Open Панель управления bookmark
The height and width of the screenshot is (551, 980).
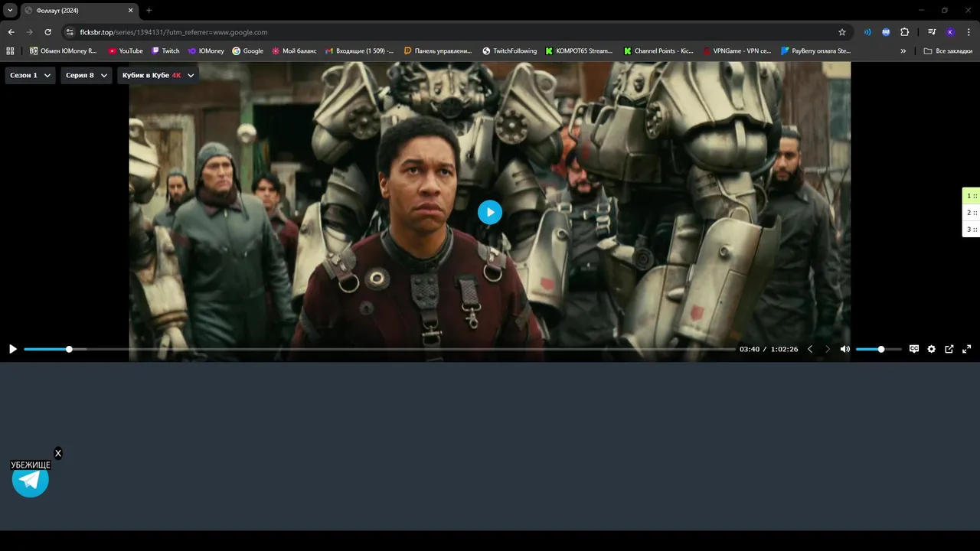pyautogui.click(x=438, y=51)
